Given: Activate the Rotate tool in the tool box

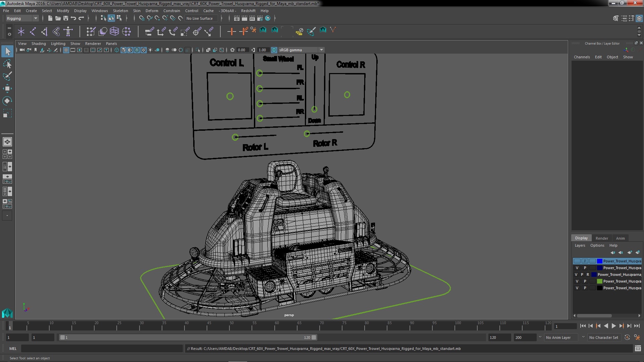Looking at the screenshot, I should (7, 101).
